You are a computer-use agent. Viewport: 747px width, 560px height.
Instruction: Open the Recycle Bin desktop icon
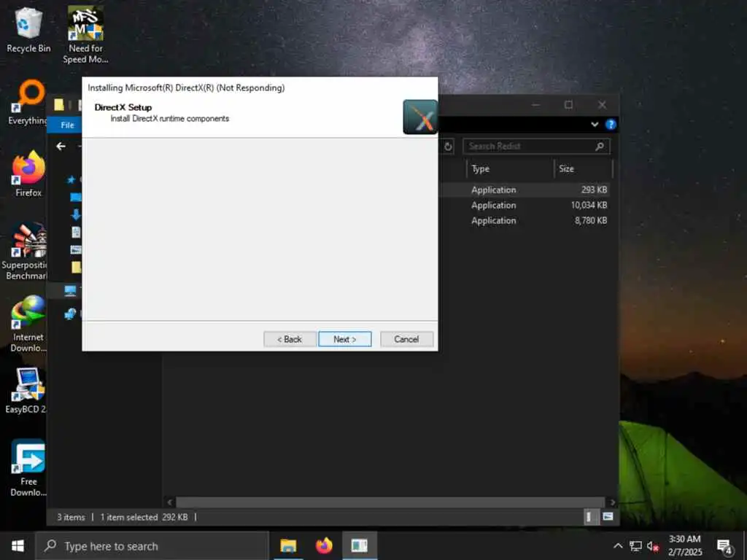click(x=28, y=29)
